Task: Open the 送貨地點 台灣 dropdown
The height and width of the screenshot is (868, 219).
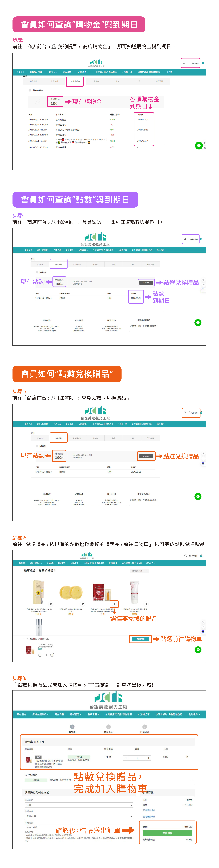Action: pos(79,805)
